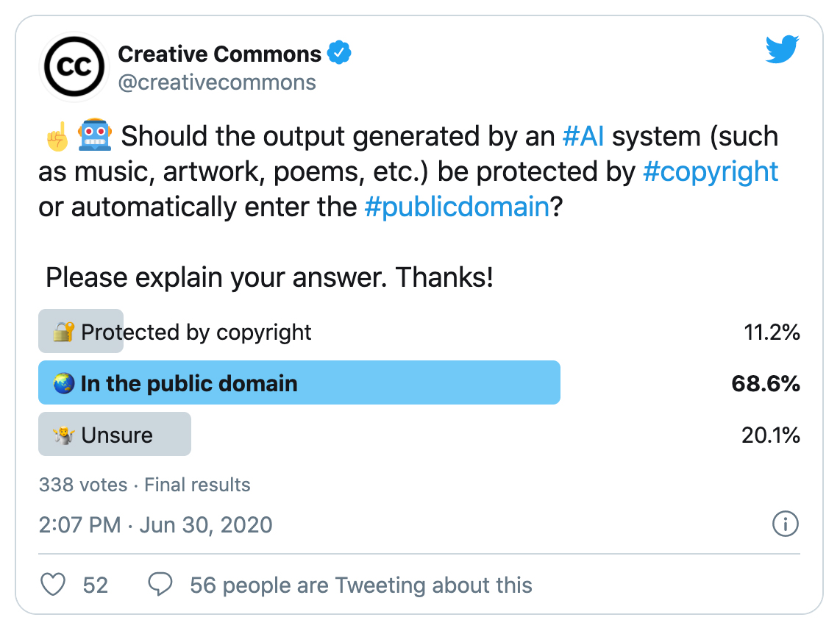The image size is (840, 634).
Task: Open the tweet via its timestamp
Action: [x=154, y=524]
